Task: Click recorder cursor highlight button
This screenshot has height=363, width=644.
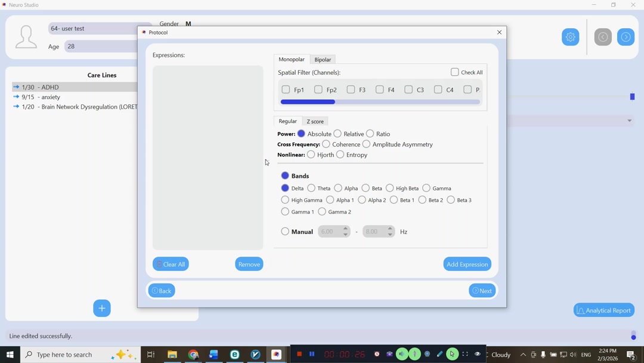Action: [452, 354]
